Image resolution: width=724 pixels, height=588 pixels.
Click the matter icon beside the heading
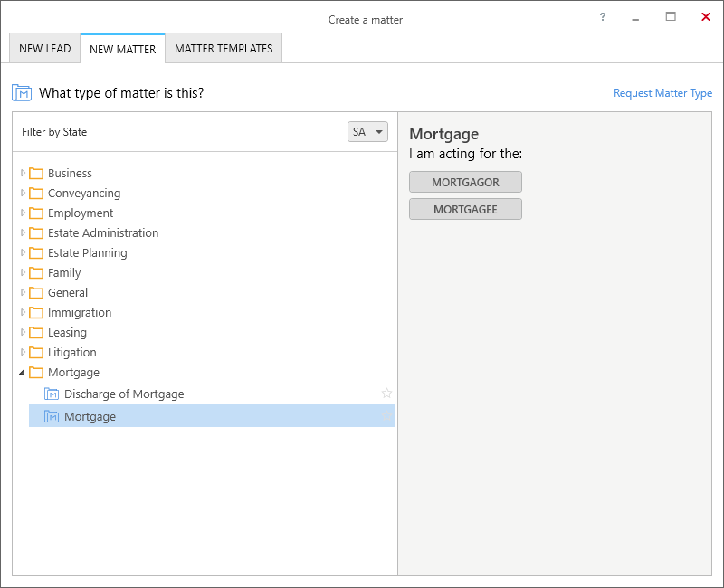click(x=22, y=93)
